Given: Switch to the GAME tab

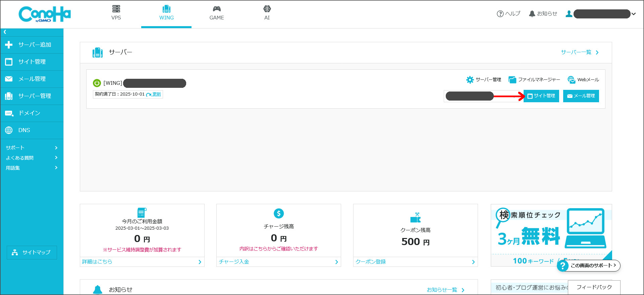Looking at the screenshot, I should pyautogui.click(x=217, y=13).
